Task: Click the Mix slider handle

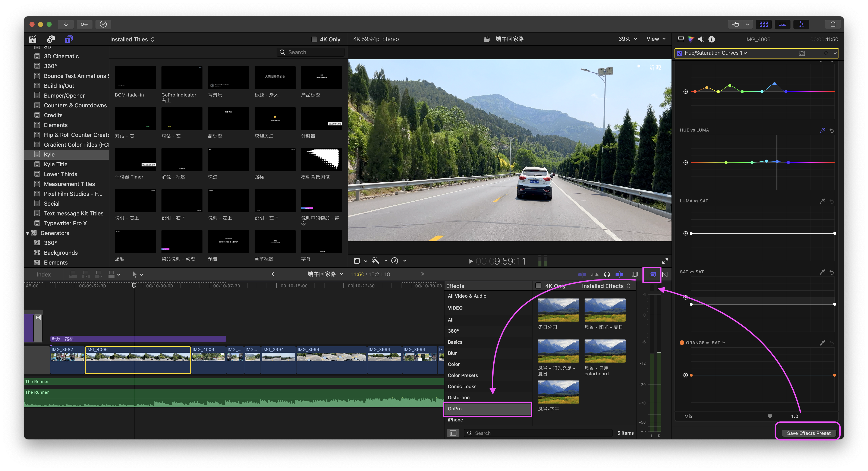Action: [x=770, y=416]
